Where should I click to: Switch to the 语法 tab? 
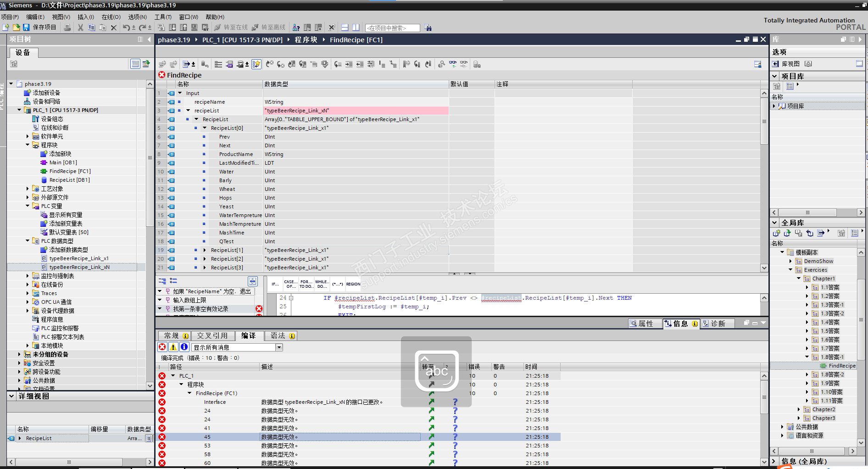(281, 336)
